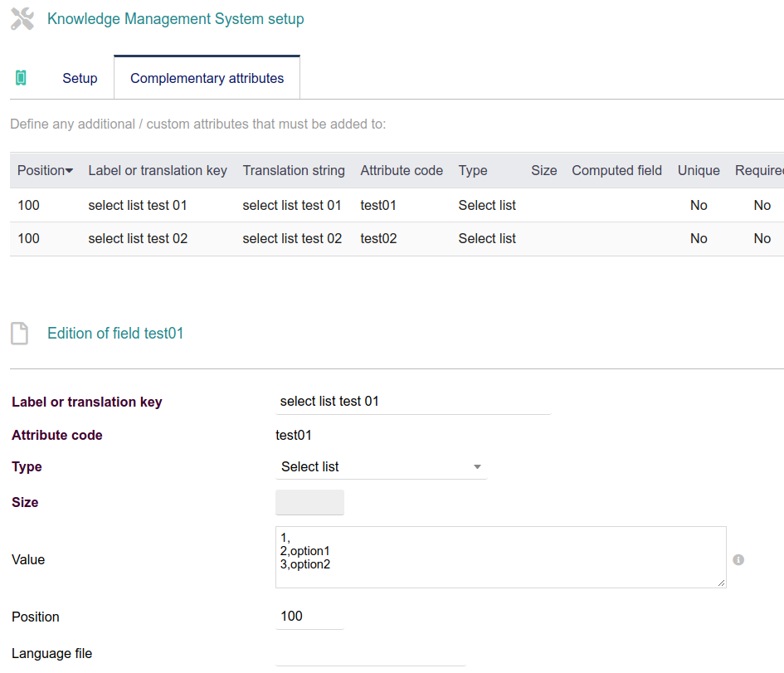Click the Position input showing 100
This screenshot has height=673, width=784.
coord(309,616)
